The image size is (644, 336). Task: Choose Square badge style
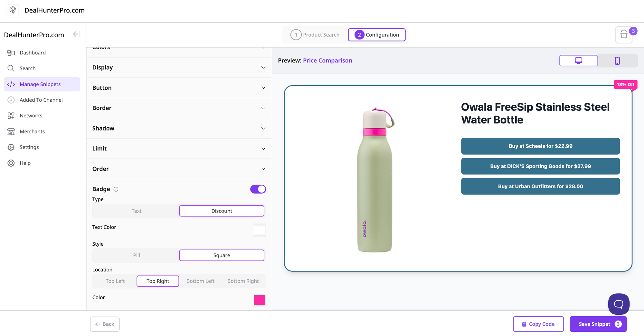[222, 255]
